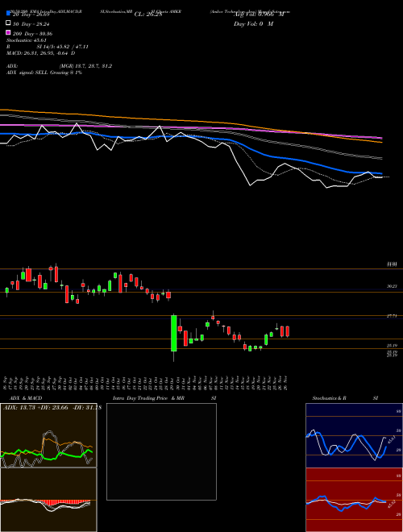The height and width of the screenshot is (532, 403).
Task: Click the 'Day Vol: 0 M' value
Action: (253, 23)
